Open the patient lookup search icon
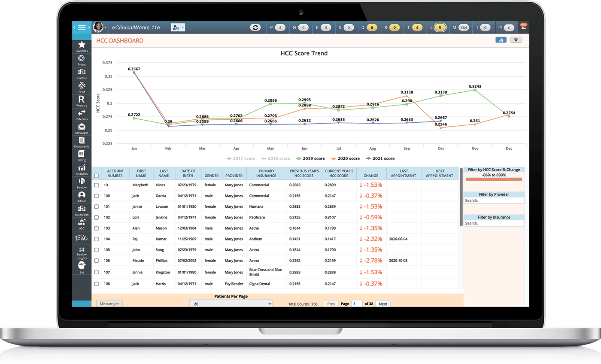601x364 pixels. pos(176,27)
